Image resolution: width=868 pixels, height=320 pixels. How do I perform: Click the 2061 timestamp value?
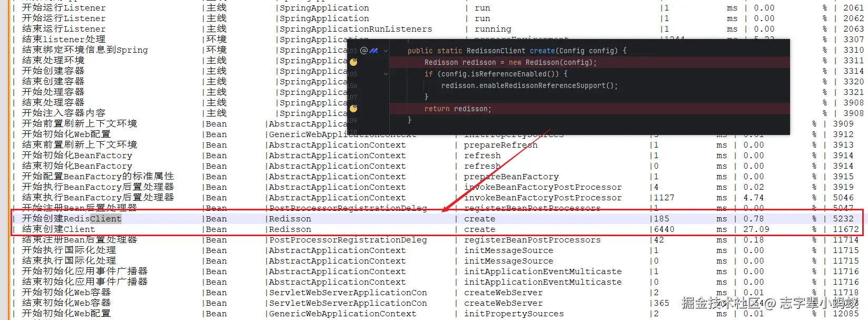(853, 7)
